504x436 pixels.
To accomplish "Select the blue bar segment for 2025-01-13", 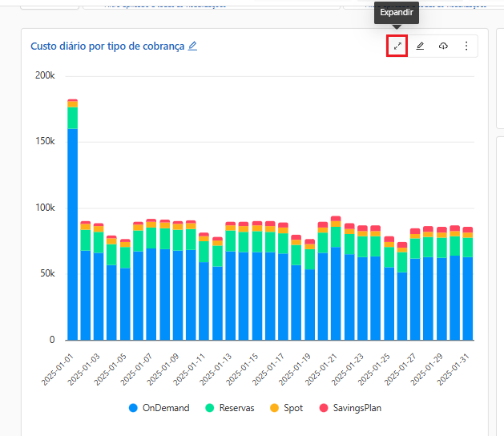I will click(x=231, y=295).
